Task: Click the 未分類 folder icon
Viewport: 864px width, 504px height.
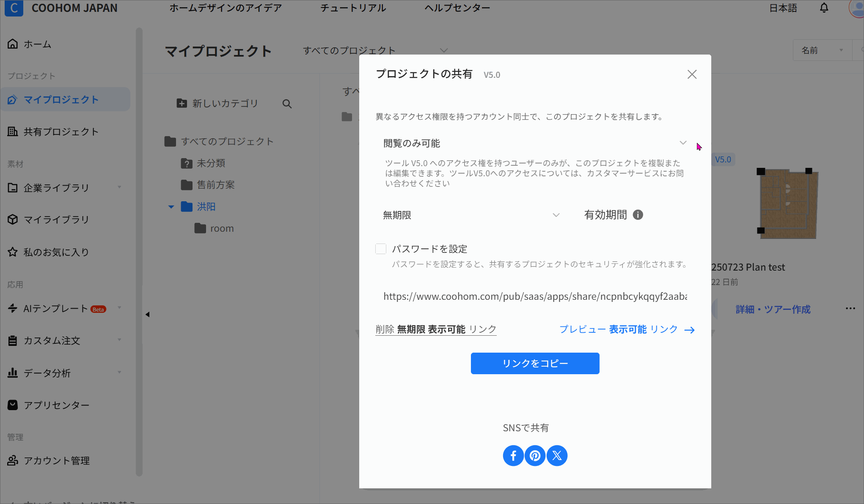Action: (x=187, y=163)
